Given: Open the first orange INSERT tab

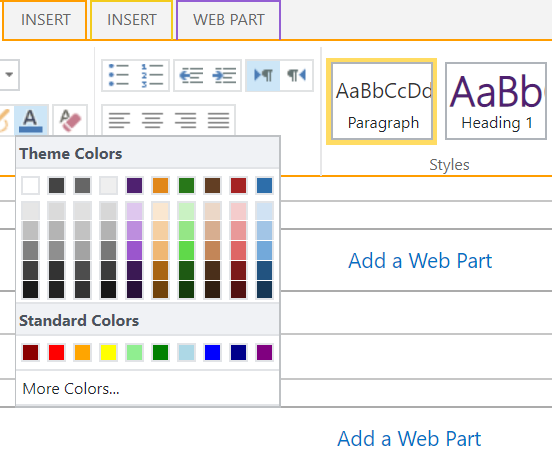Looking at the screenshot, I should [45, 20].
